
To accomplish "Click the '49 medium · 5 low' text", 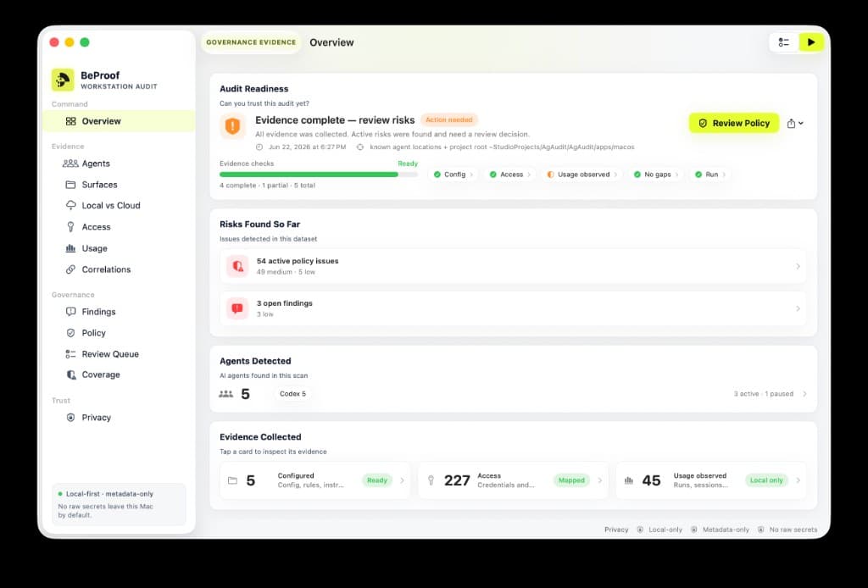I will [286, 272].
